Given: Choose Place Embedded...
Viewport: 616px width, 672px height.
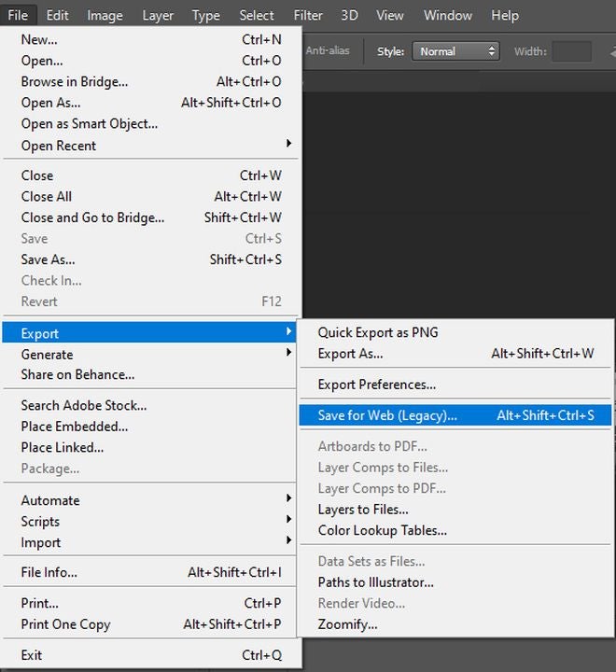Looking at the screenshot, I should coord(151,426).
